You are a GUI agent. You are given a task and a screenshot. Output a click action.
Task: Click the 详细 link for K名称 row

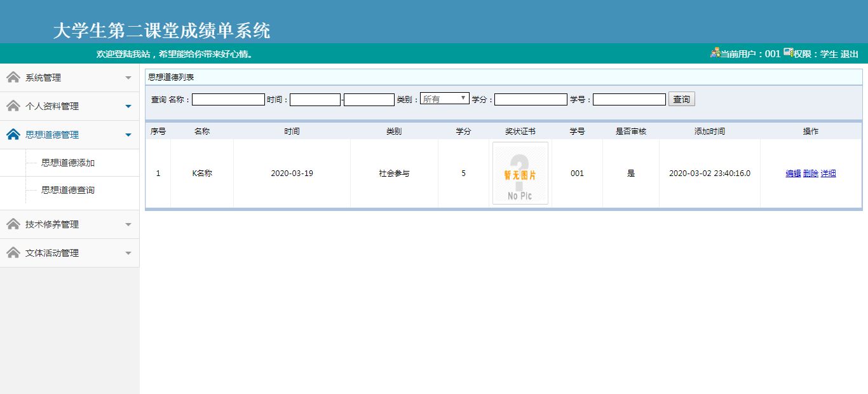(x=828, y=173)
